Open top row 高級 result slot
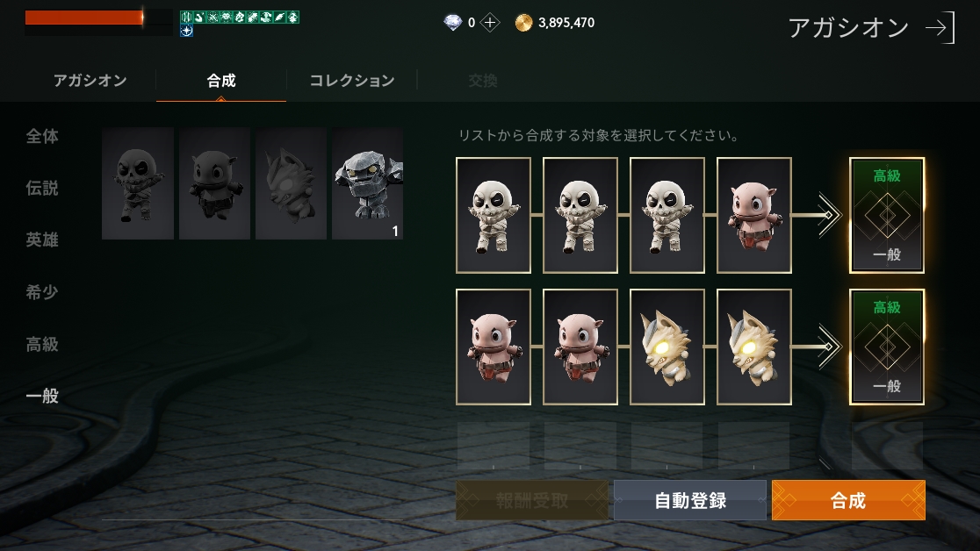The image size is (980, 551). pyautogui.click(x=886, y=216)
